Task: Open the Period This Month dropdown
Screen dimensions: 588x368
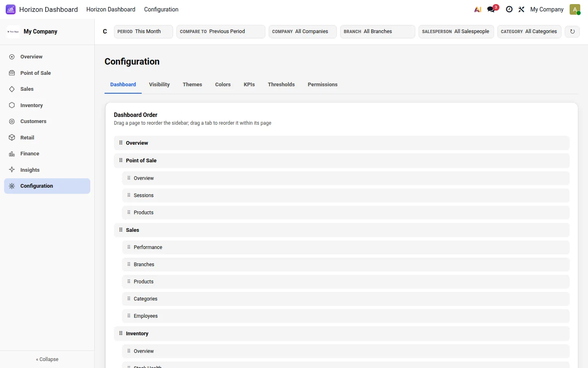Action: click(x=143, y=31)
